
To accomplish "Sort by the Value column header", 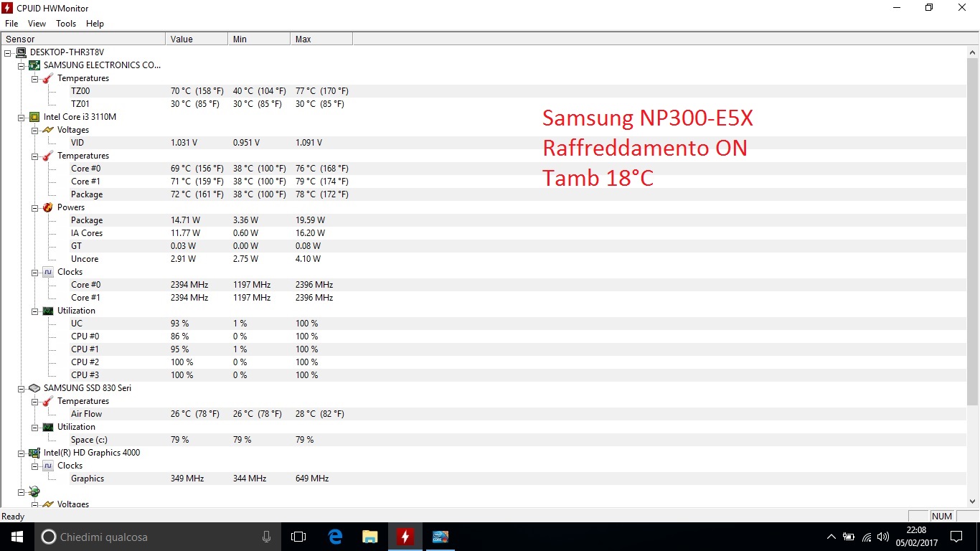I will tap(196, 39).
